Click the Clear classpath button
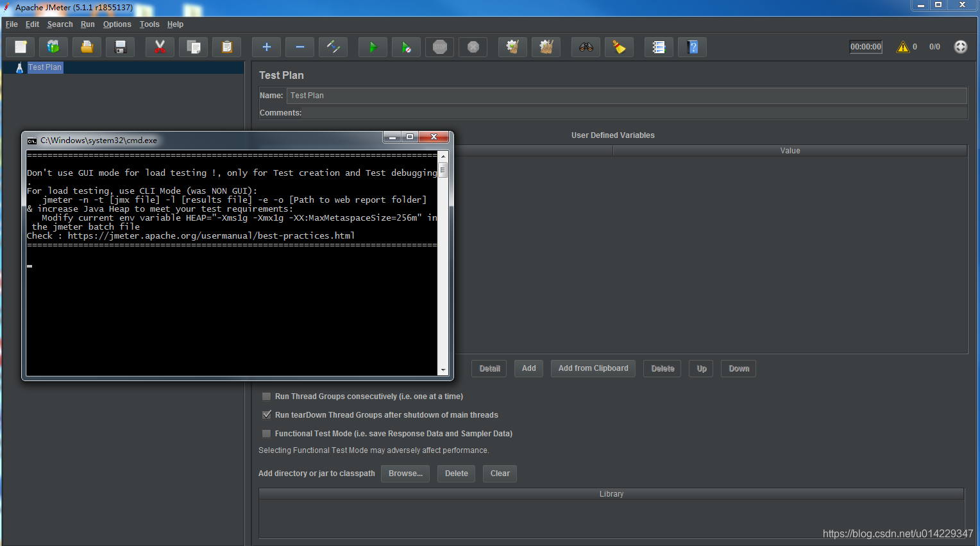This screenshot has height=546, width=980. pos(500,473)
